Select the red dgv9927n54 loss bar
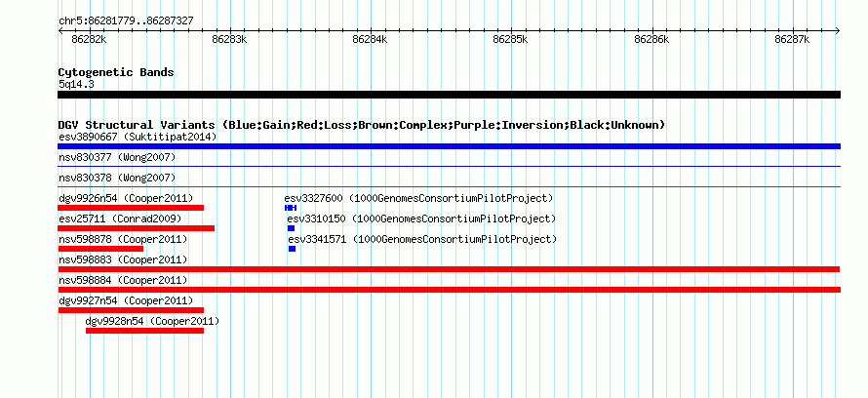868x398 pixels. click(x=131, y=310)
